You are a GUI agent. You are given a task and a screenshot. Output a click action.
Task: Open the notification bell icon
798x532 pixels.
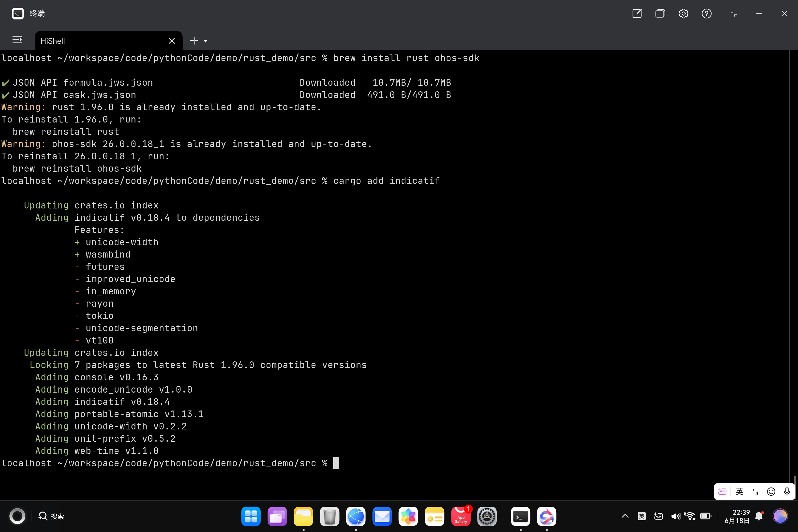pos(759,516)
